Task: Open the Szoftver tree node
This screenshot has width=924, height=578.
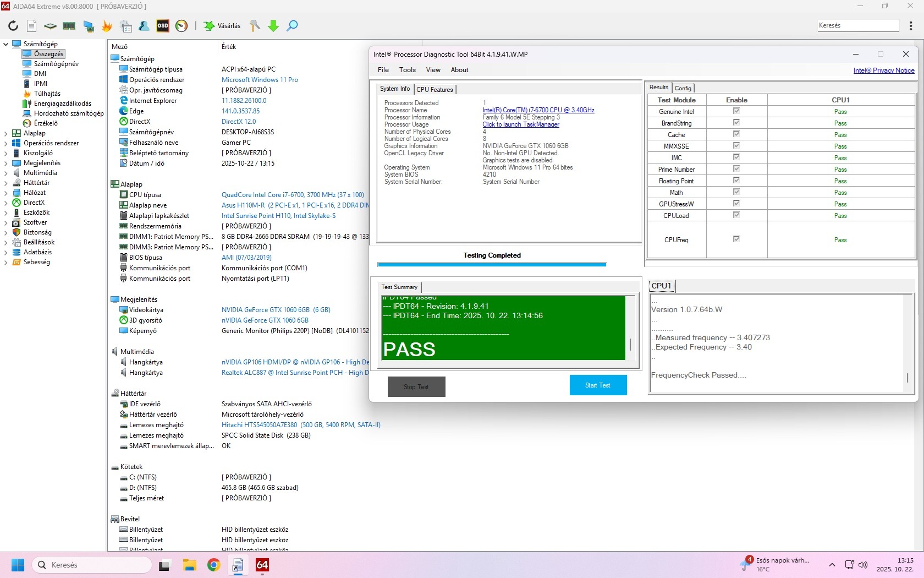Action: click(x=35, y=222)
